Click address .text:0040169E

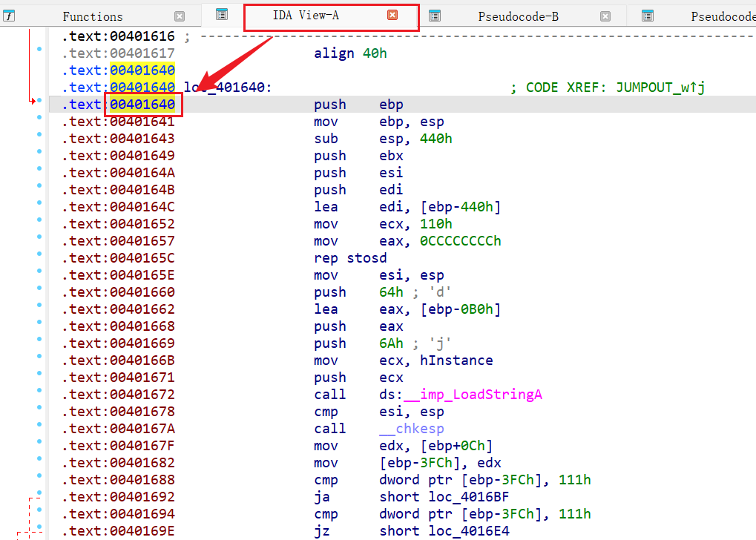(119, 531)
